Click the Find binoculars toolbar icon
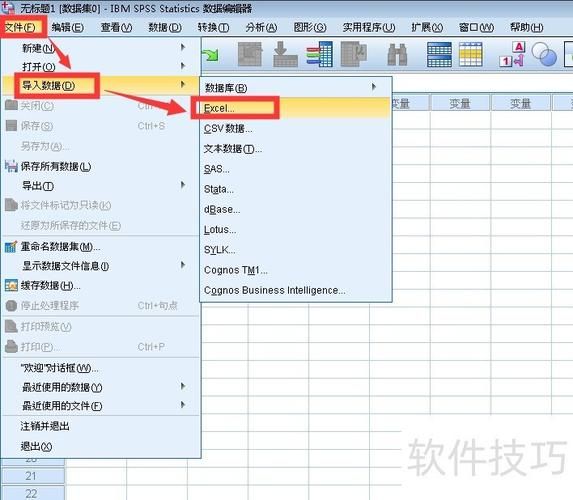573x500 pixels. pyautogui.click(x=397, y=55)
